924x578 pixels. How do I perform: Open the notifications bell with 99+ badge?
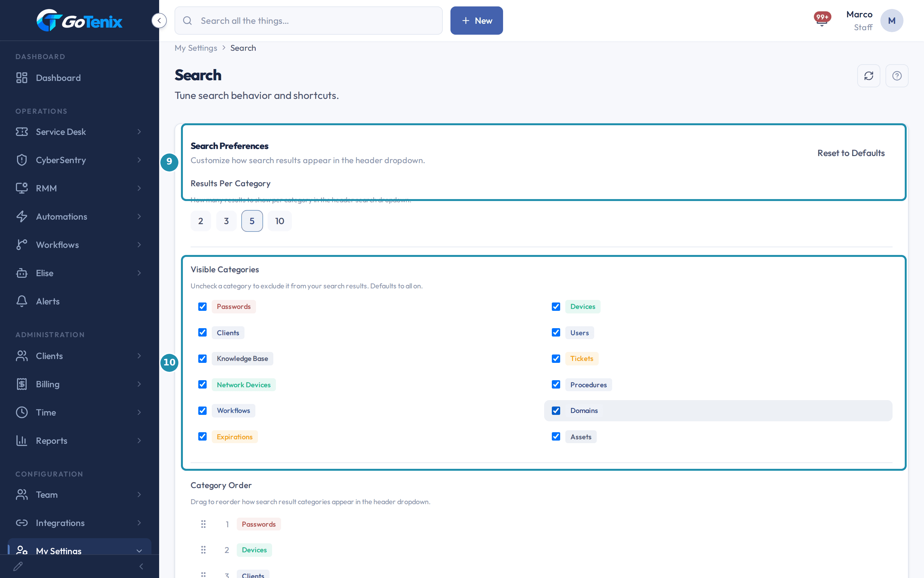822,19
